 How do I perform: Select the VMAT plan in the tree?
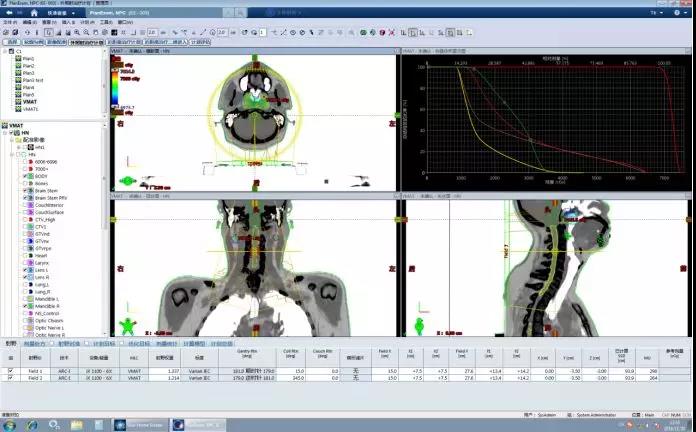pyautogui.click(x=29, y=102)
